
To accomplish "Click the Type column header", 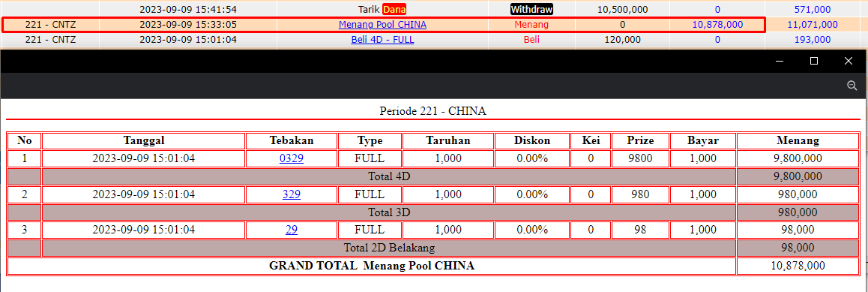I will coord(370,140).
